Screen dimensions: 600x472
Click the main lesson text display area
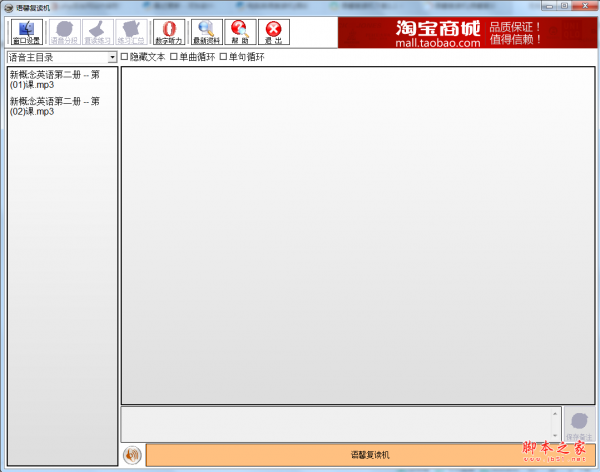pos(358,235)
